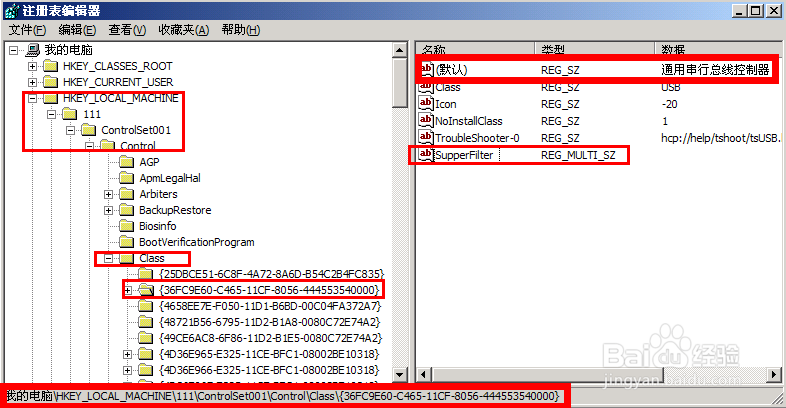Select the TroubleShooter-0 value name

click(477, 138)
